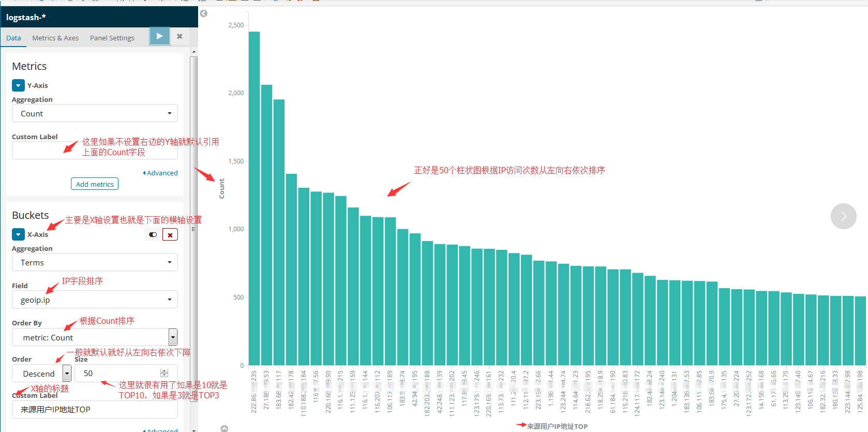
Task: Click the Add metrics button
Action: coord(95,184)
